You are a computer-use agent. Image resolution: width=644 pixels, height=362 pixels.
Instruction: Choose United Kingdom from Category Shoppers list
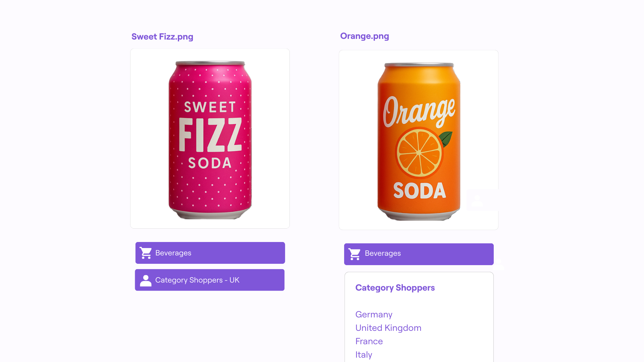click(x=388, y=328)
